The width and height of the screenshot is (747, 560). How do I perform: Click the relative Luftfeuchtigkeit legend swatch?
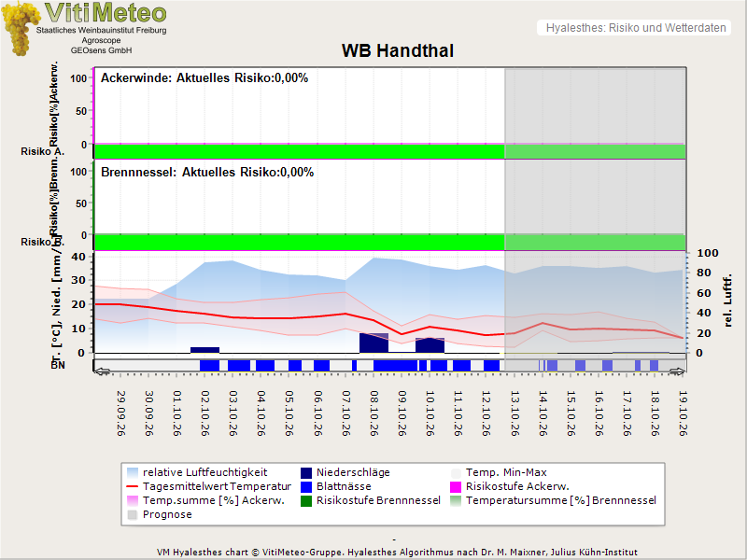(x=133, y=473)
